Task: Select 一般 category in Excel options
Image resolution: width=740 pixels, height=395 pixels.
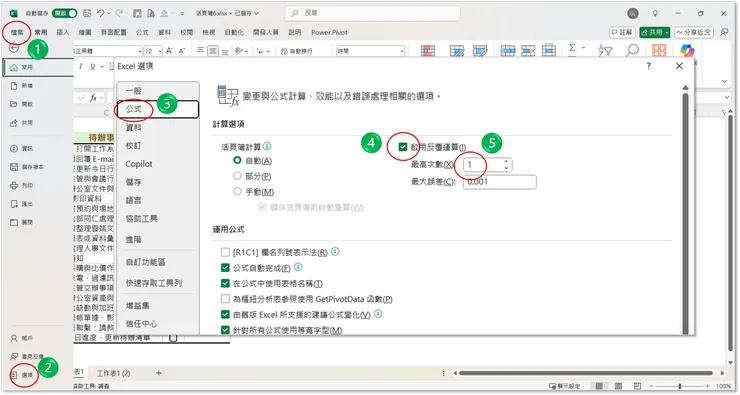Action: 158,91
